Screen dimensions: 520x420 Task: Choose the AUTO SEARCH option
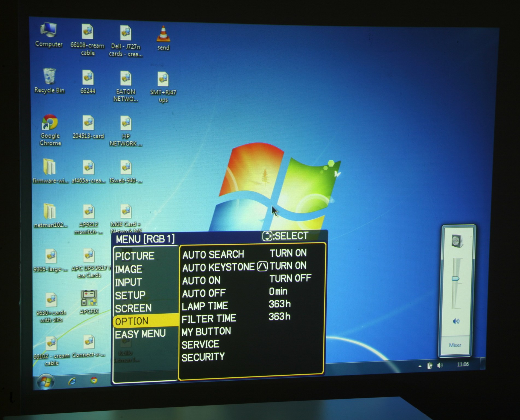[213, 255]
